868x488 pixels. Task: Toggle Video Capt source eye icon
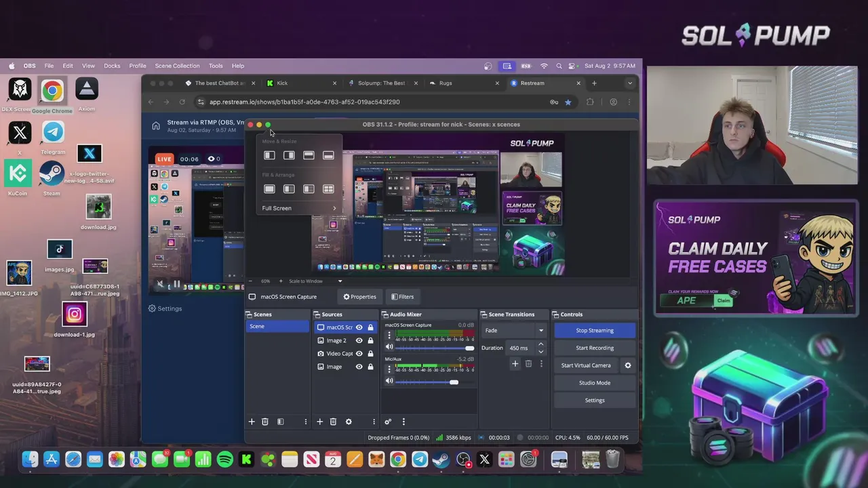359,353
